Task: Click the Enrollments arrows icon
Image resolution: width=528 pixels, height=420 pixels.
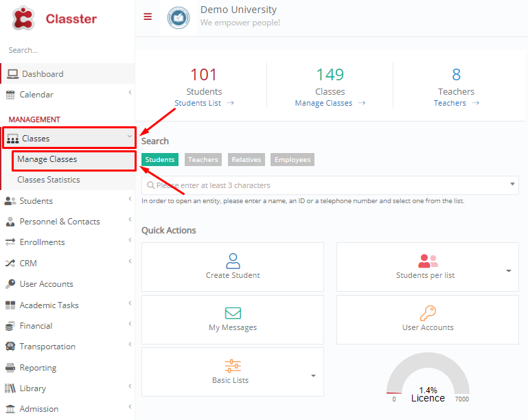Action: pyautogui.click(x=10, y=242)
